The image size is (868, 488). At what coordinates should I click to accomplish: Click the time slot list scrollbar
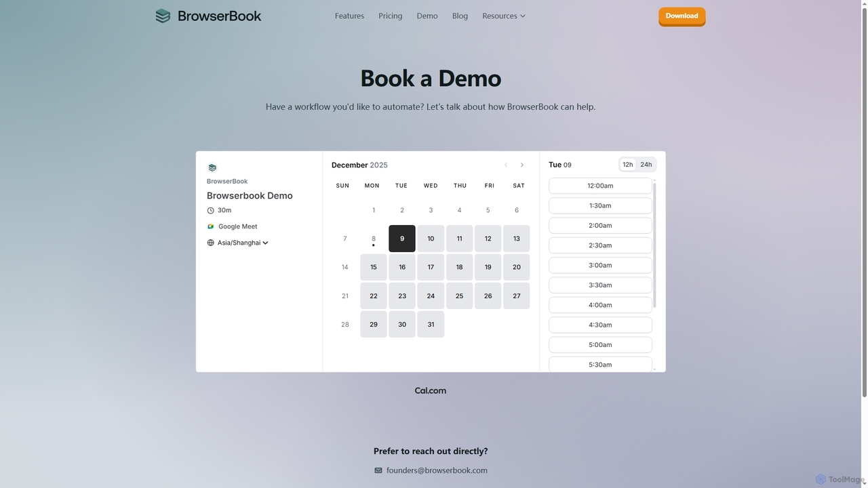tap(654, 244)
